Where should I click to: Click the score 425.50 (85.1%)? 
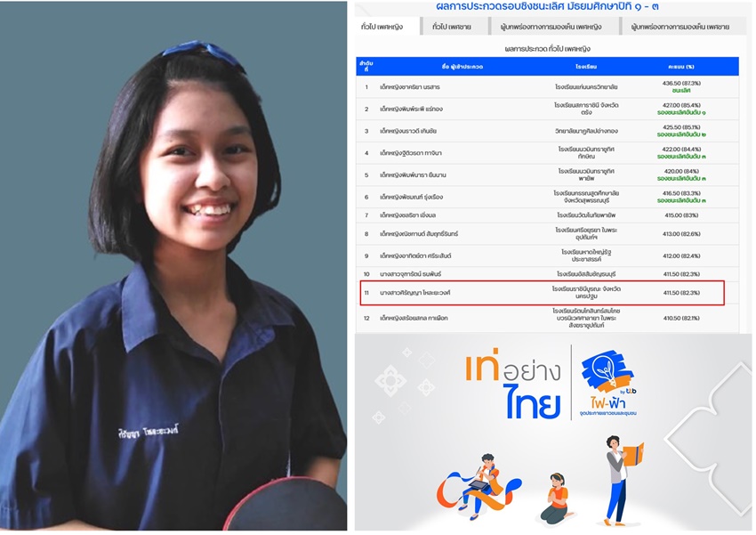[681, 127]
